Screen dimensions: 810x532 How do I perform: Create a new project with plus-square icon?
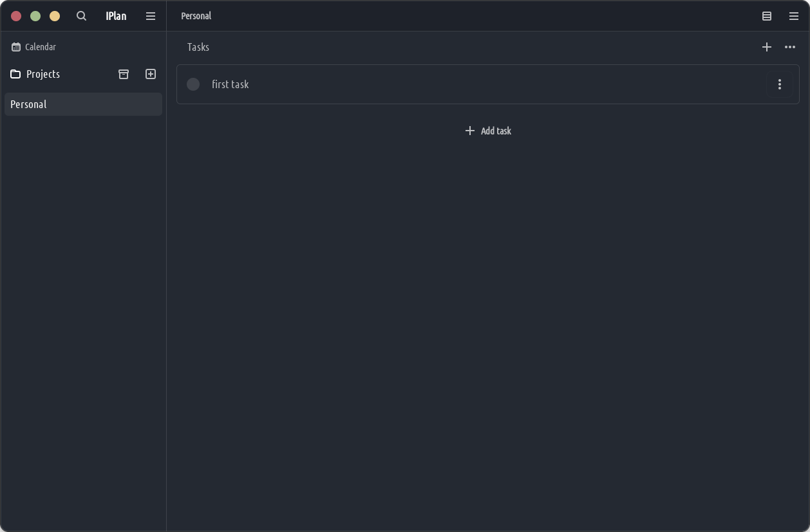(x=151, y=74)
